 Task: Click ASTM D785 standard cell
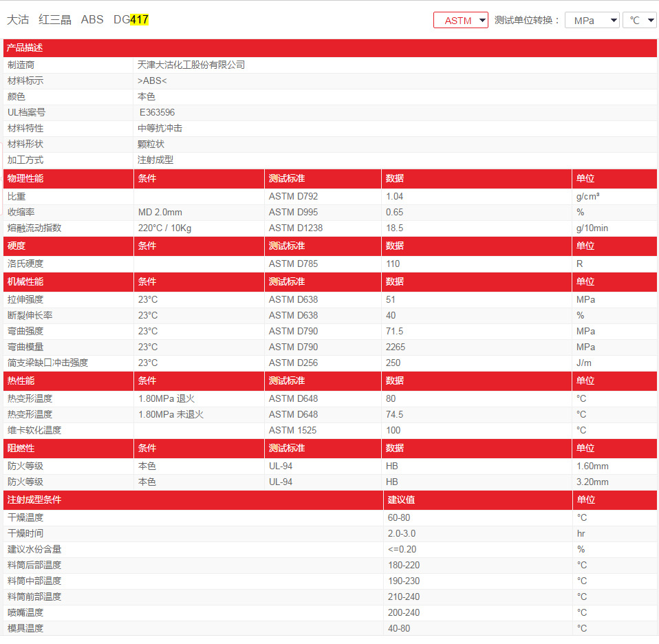pyautogui.click(x=293, y=264)
